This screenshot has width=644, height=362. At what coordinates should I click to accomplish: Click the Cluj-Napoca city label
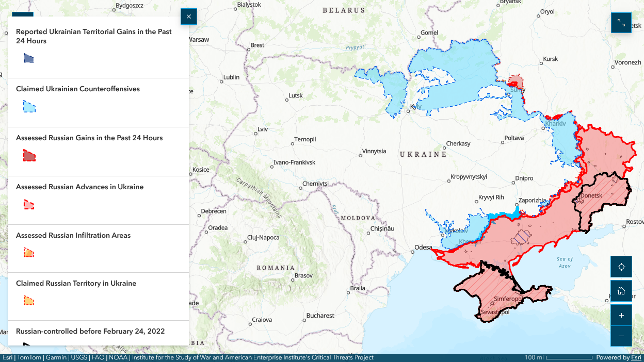coord(263,238)
